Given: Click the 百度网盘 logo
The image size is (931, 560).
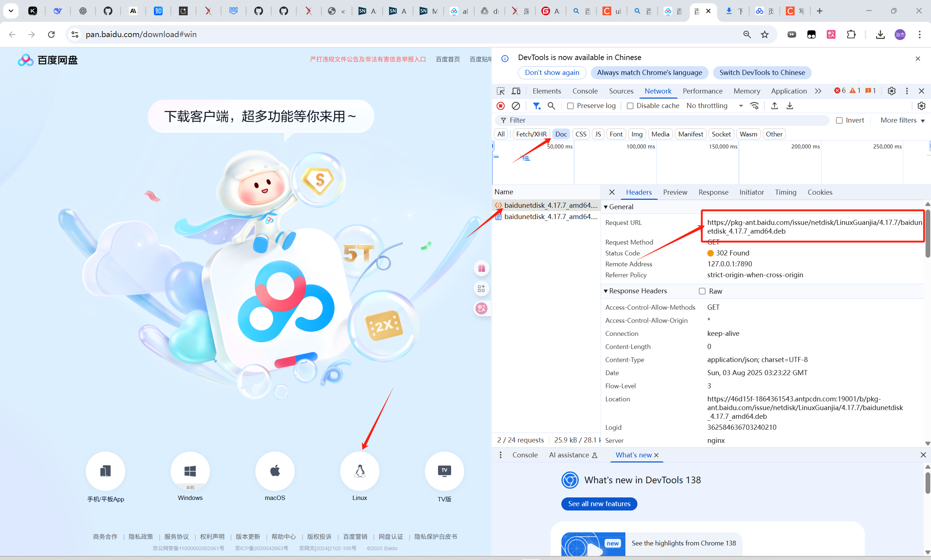Looking at the screenshot, I should pos(48,60).
